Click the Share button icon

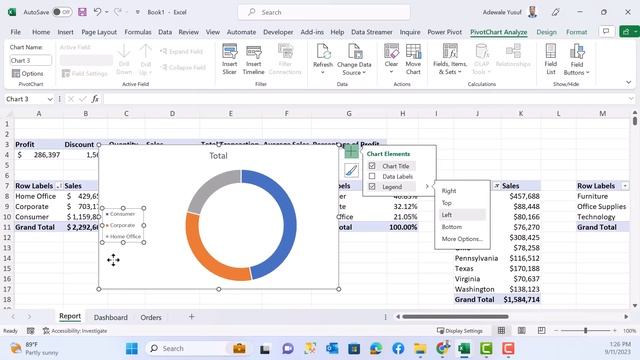pos(629,32)
